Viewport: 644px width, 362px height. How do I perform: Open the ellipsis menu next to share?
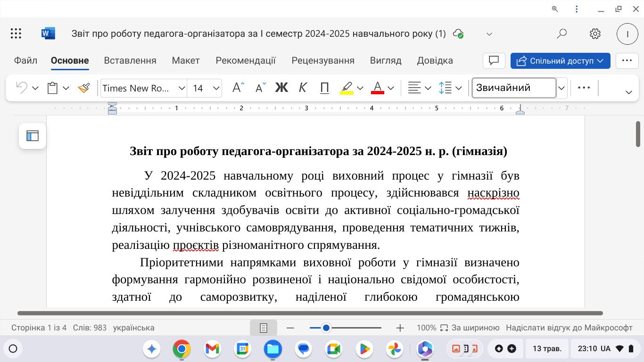627,61
